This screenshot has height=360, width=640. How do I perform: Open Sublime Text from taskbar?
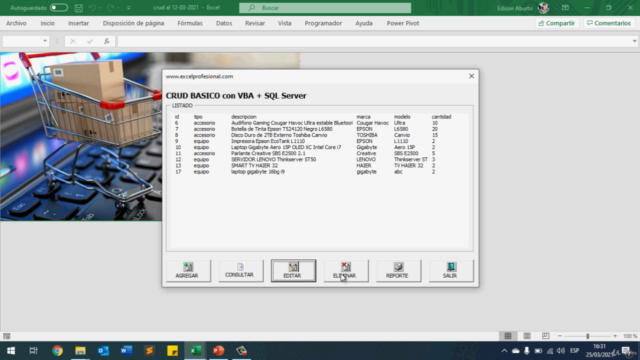149,351
